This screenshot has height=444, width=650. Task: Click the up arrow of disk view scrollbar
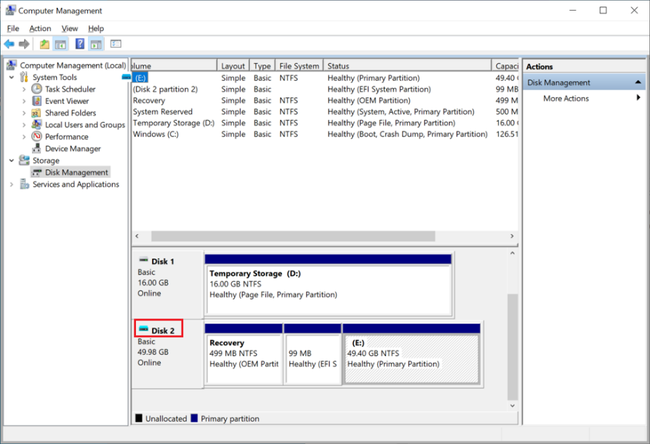tap(512, 253)
